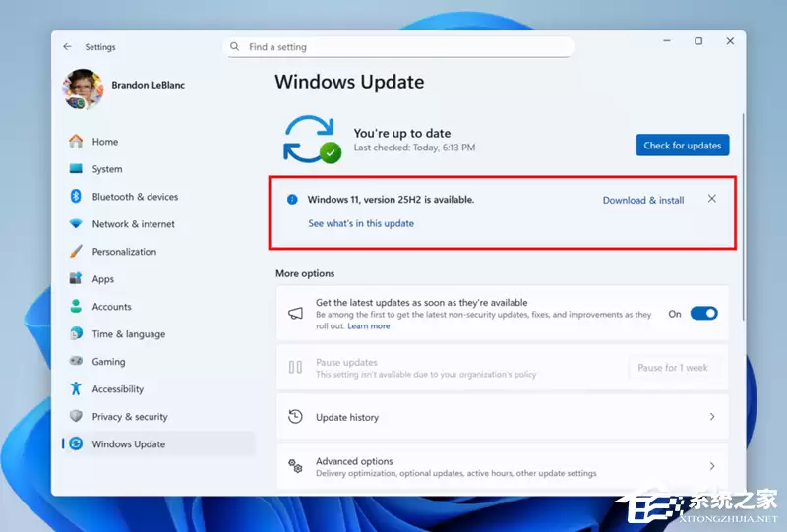
Task: Click the search magnifier icon
Action: (235, 46)
